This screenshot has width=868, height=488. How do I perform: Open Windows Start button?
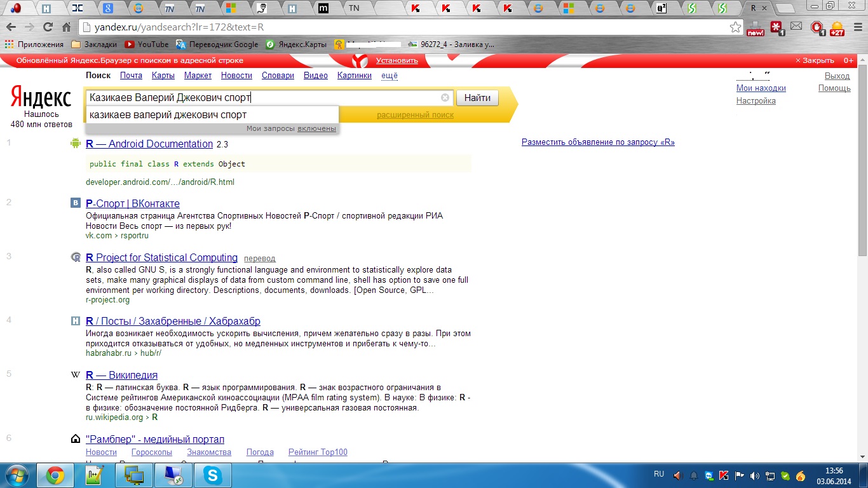(x=17, y=475)
